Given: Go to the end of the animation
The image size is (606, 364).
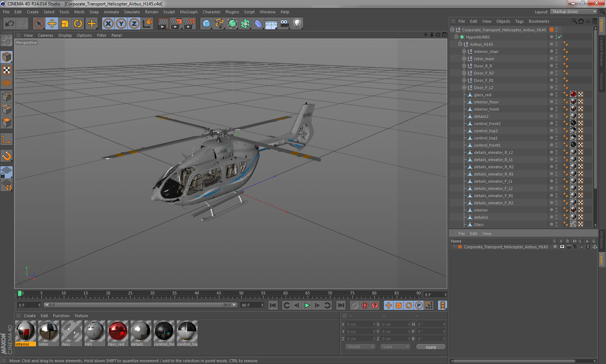Looking at the screenshot, I should (x=341, y=305).
